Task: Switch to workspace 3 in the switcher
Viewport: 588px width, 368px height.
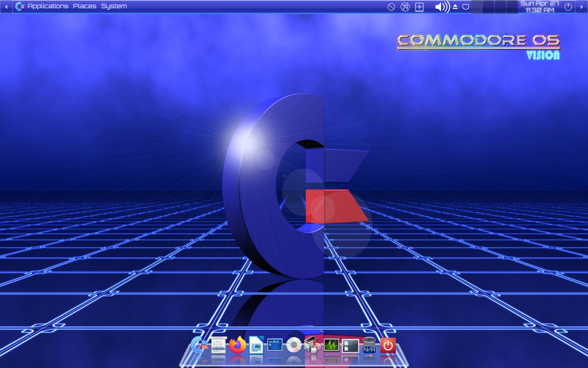Action: 500,6
